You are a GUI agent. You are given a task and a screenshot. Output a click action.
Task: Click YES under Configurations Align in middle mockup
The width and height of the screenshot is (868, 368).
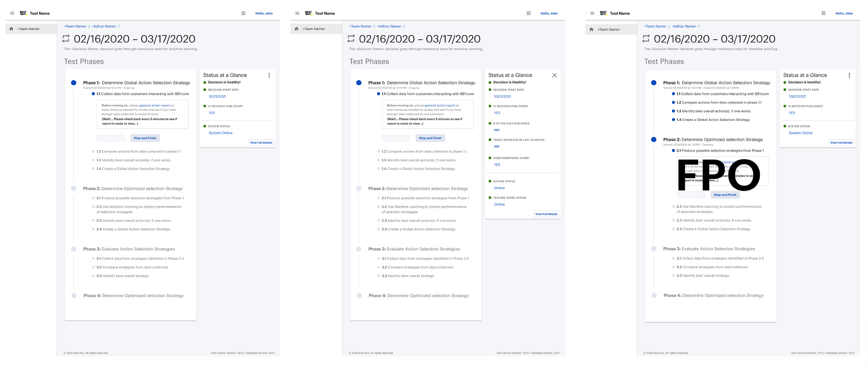497,165
